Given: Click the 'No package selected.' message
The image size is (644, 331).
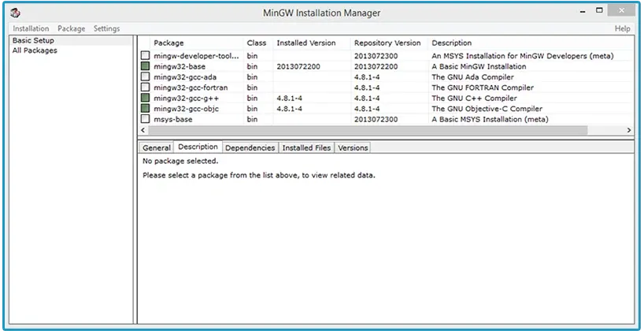Looking at the screenshot, I should (x=180, y=162).
